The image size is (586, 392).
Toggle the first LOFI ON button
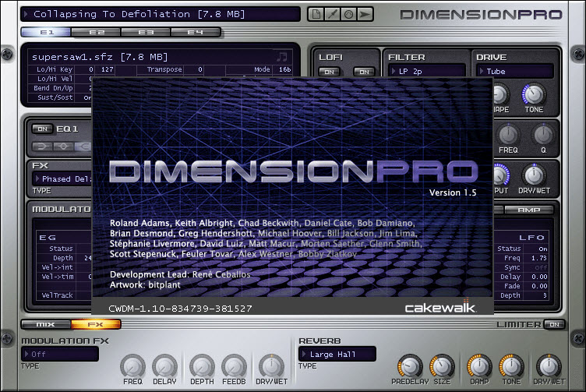click(330, 72)
